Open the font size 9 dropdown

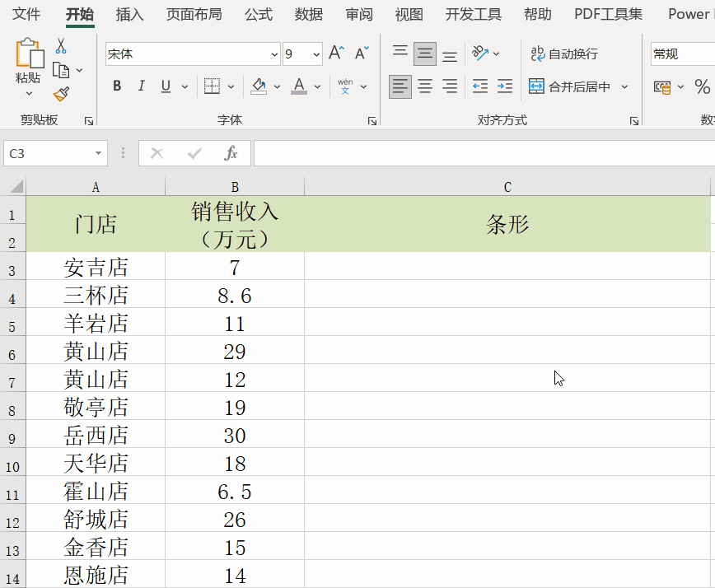point(316,54)
